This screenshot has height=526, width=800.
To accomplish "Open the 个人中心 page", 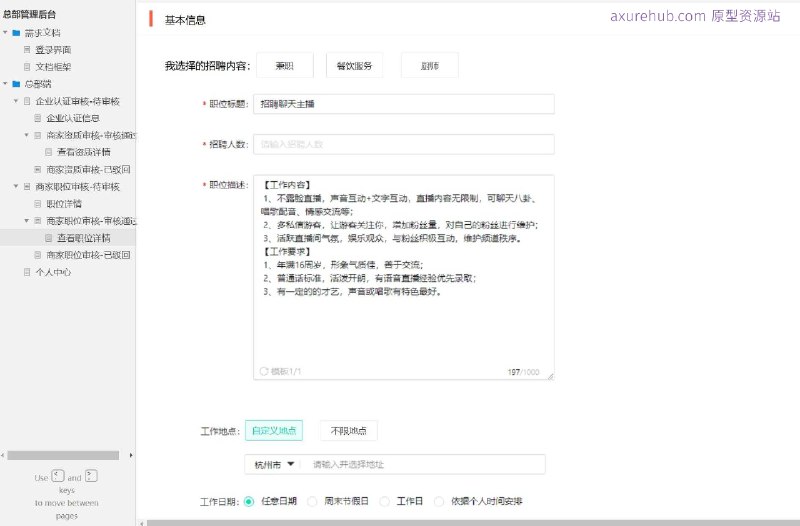I will pyautogui.click(x=53, y=272).
